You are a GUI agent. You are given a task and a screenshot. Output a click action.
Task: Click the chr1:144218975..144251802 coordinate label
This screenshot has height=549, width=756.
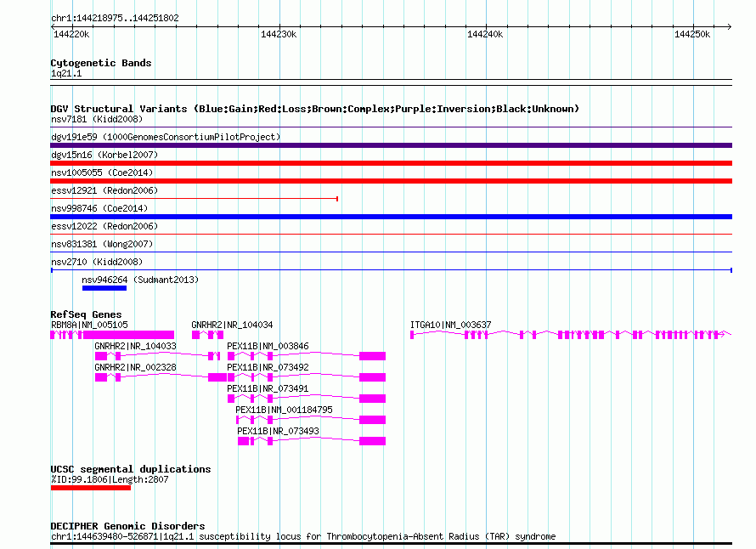point(115,18)
